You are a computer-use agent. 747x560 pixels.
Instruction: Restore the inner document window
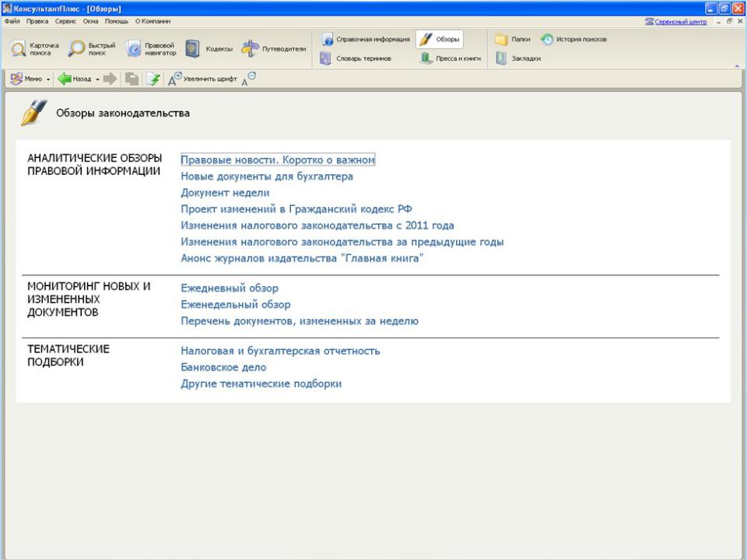(729, 22)
